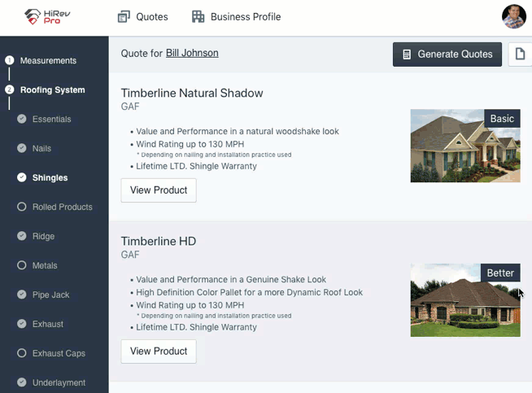View Product for Timberline Natural Shadow
532x393 pixels.
tap(159, 190)
